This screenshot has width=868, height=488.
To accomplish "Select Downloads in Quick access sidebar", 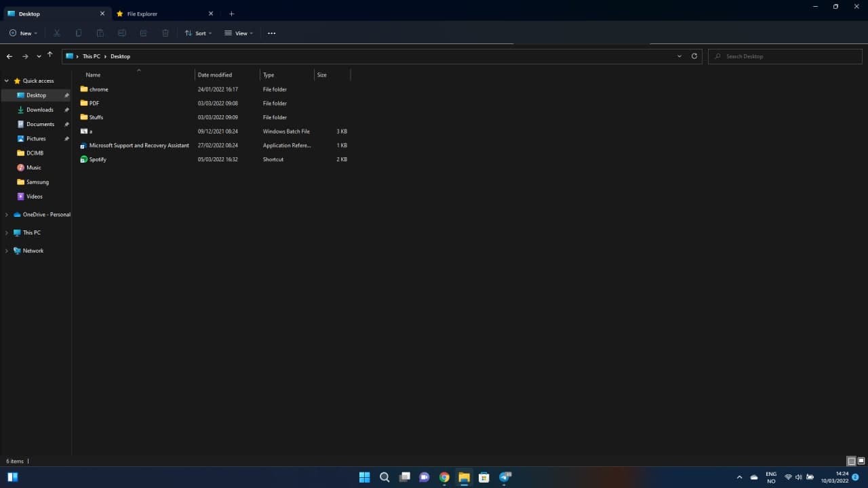I will 39,110.
